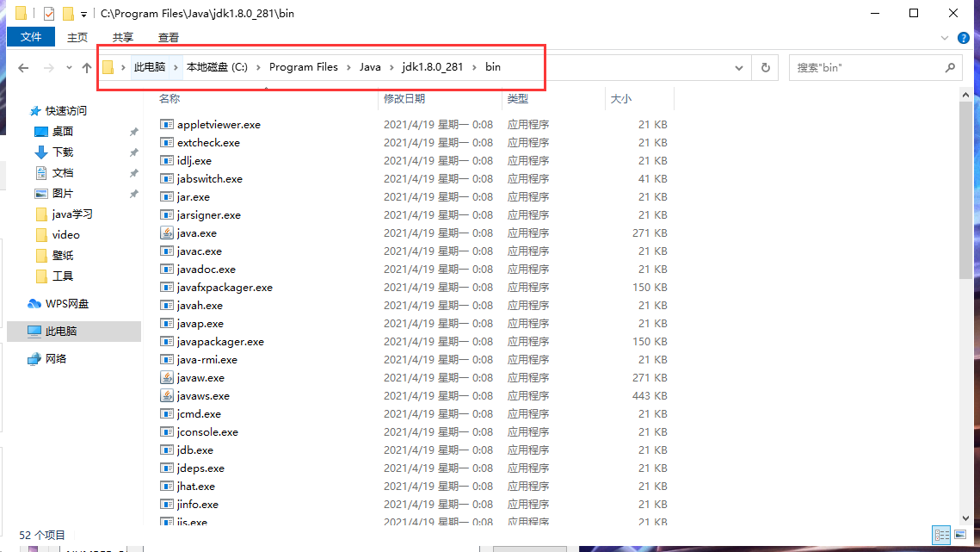This screenshot has width=980, height=552.
Task: Click the Java breadcrumb segment
Action: tap(370, 67)
